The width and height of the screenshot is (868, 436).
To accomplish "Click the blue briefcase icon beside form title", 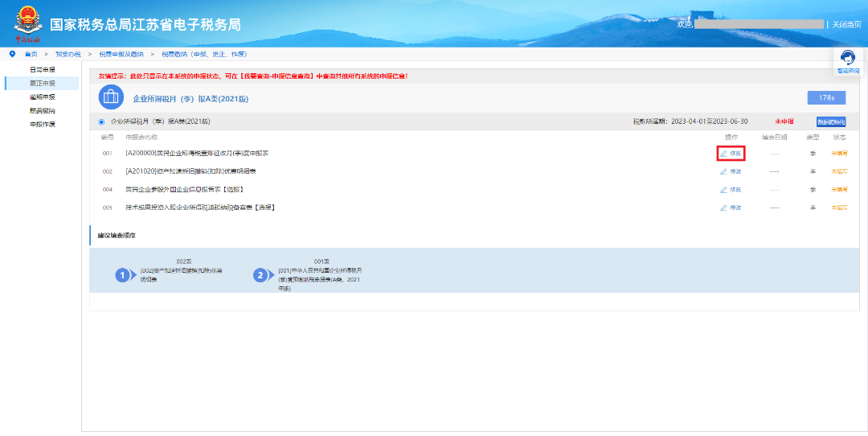I will coord(111,97).
